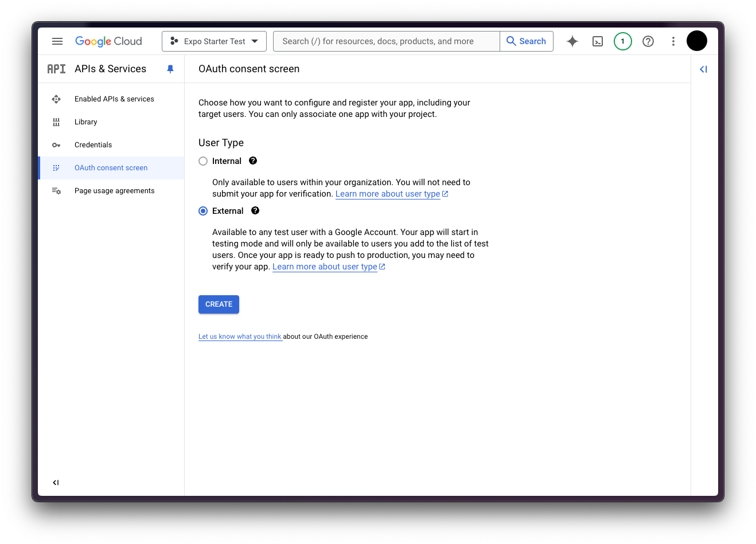Show help tooltip for Internal
This screenshot has height=544, width=756.
253,161
